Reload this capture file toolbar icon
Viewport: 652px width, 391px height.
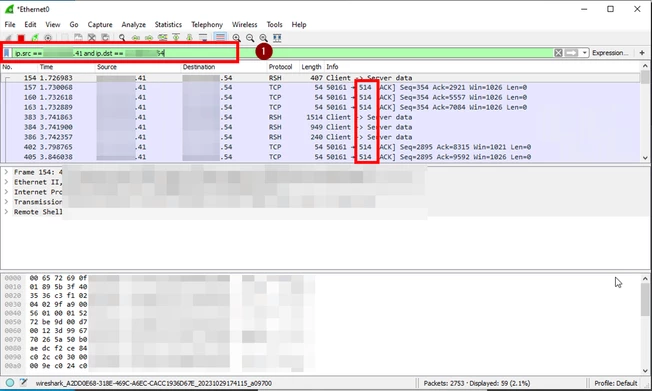click(105, 38)
